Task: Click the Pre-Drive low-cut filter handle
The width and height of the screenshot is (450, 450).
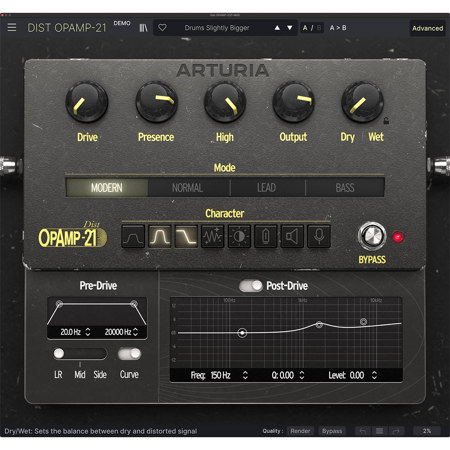Action: [x=59, y=304]
